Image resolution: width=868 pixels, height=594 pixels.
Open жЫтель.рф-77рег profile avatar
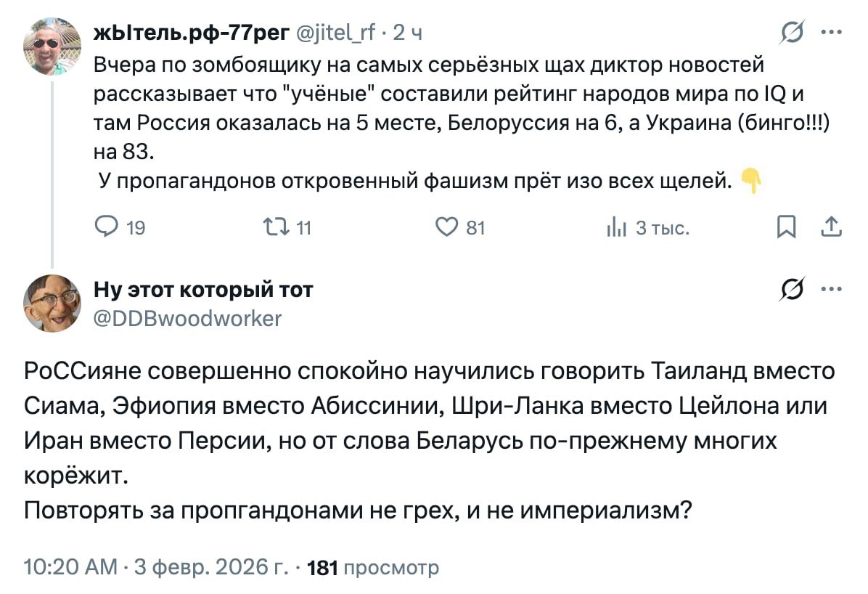(x=52, y=45)
